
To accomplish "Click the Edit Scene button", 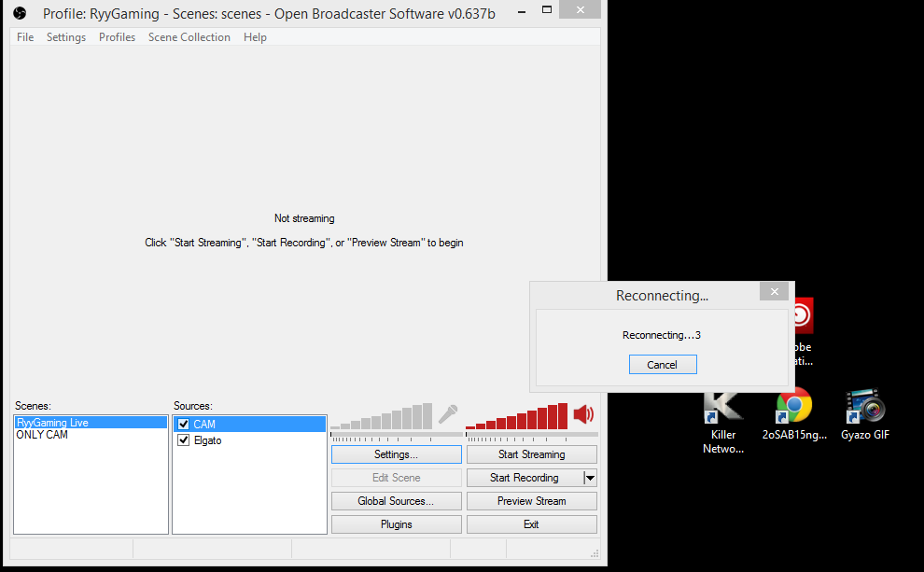I will (x=396, y=478).
